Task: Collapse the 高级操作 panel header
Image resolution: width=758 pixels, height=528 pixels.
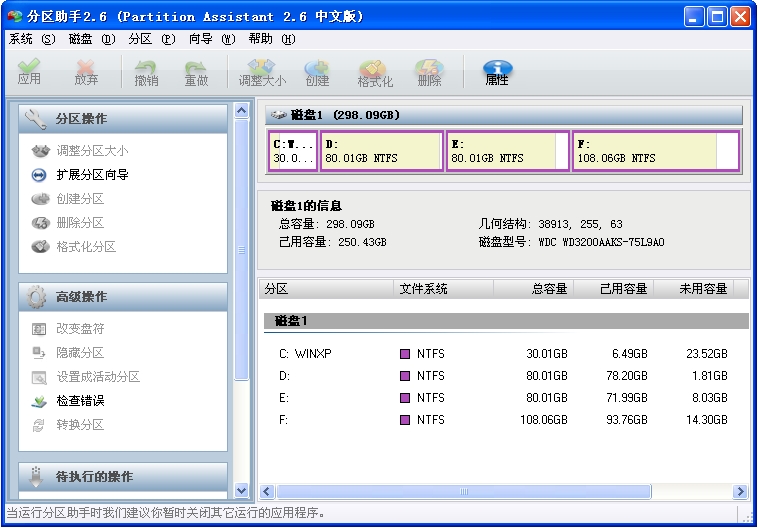Action: click(123, 297)
